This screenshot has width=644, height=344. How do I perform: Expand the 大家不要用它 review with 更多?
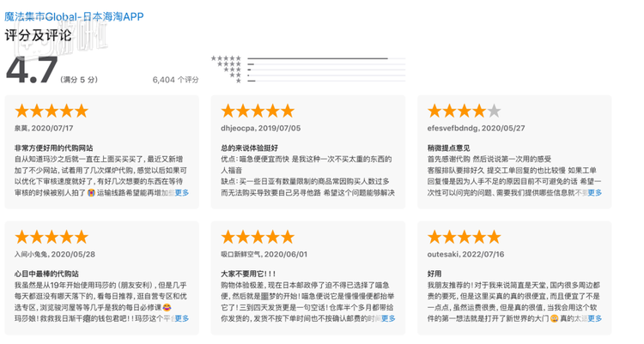388,318
